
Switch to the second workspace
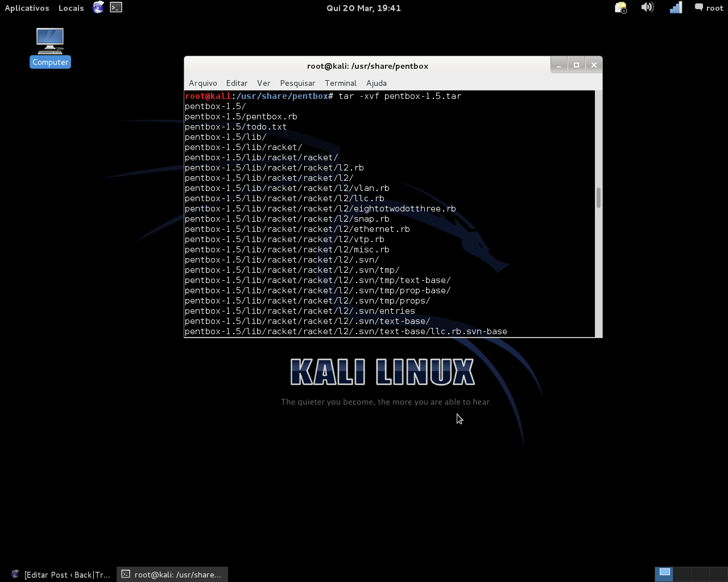click(682, 574)
